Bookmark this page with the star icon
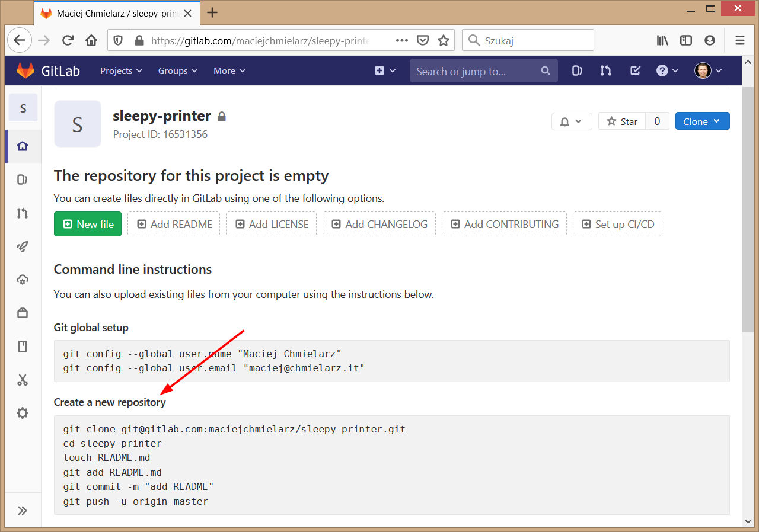Image resolution: width=759 pixels, height=532 pixels. coord(443,40)
